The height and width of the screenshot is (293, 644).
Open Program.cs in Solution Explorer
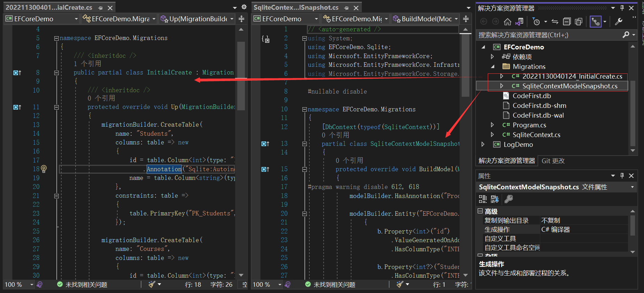tap(529, 125)
